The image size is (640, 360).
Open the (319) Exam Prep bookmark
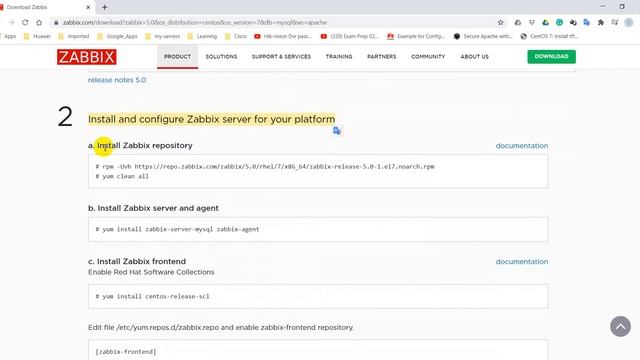click(349, 36)
